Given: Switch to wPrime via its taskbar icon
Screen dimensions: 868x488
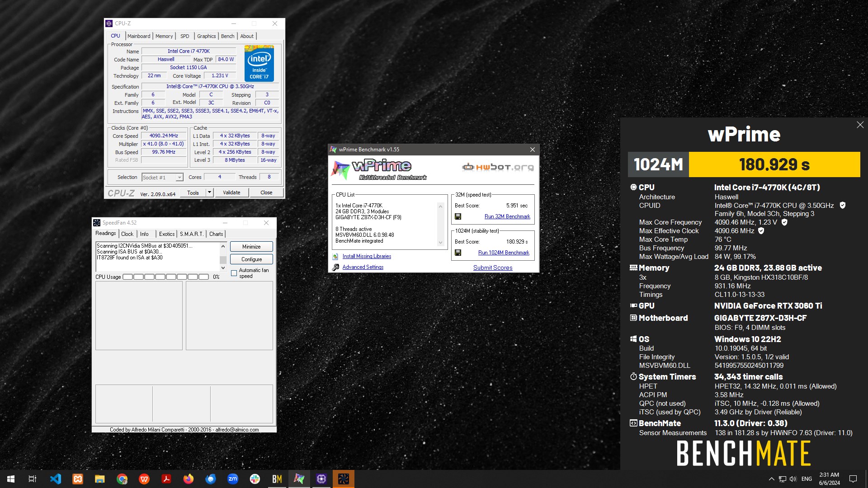Looking at the screenshot, I should coord(299,479).
